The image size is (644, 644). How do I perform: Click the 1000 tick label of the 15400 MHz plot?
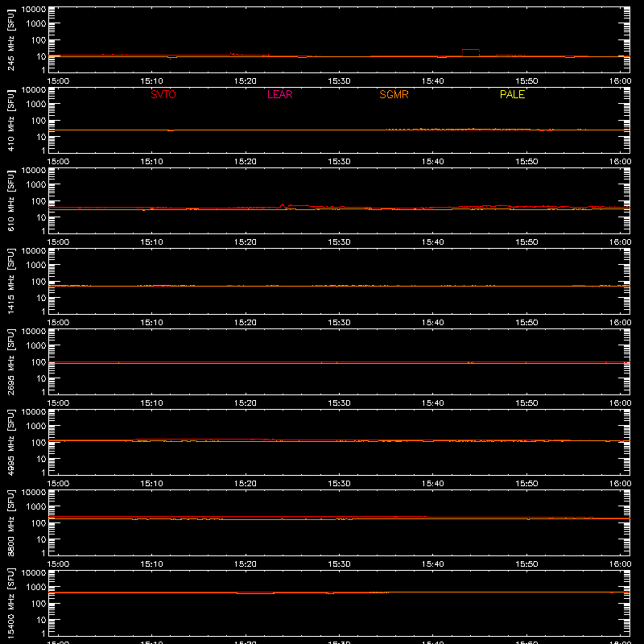coord(36,587)
